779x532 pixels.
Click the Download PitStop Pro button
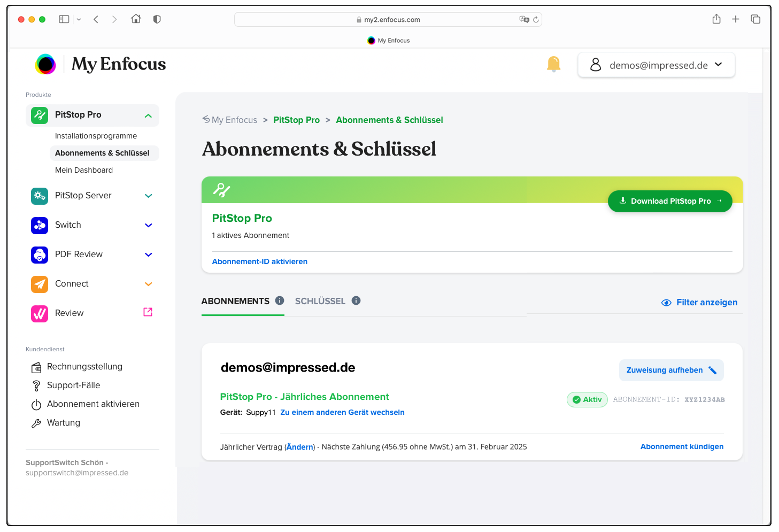click(x=670, y=201)
